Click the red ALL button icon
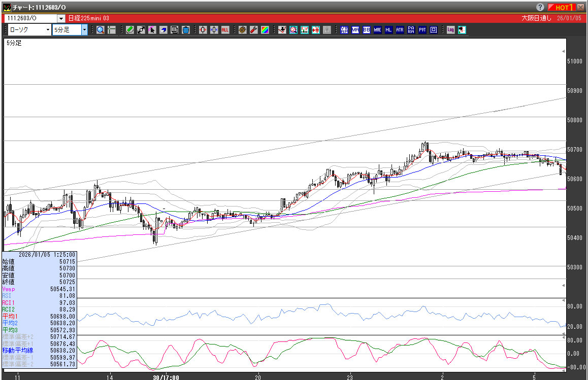The height and width of the screenshot is (380, 588). (x=225, y=30)
